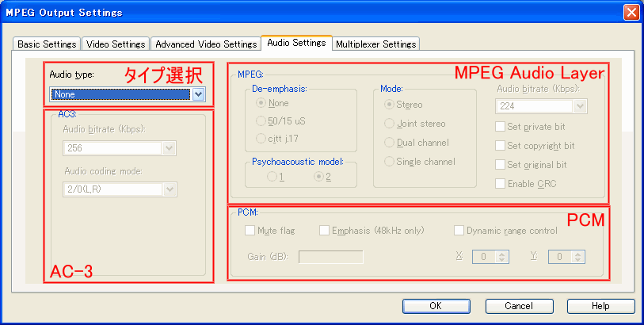Click the X value spinner box
Image resolution: width=644 pixels, height=325 pixels.
click(x=486, y=257)
